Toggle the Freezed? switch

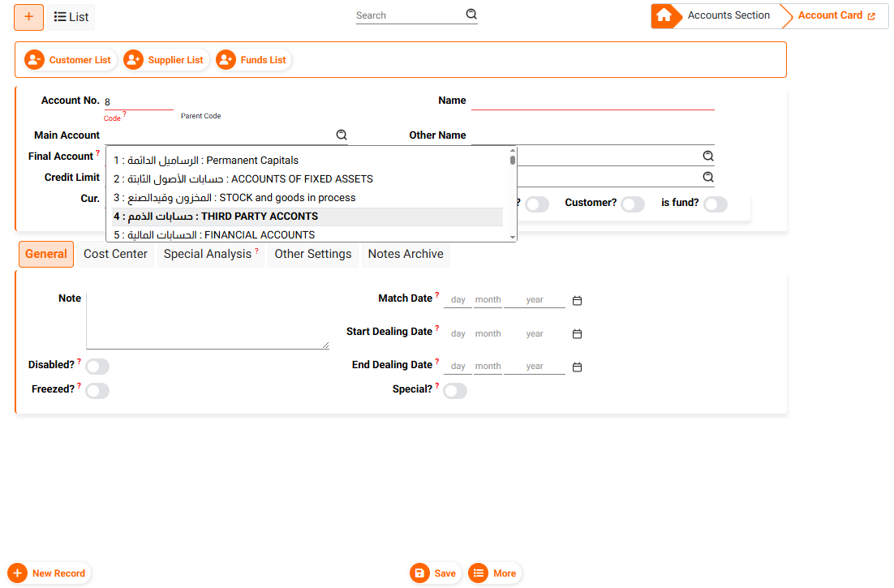click(97, 391)
